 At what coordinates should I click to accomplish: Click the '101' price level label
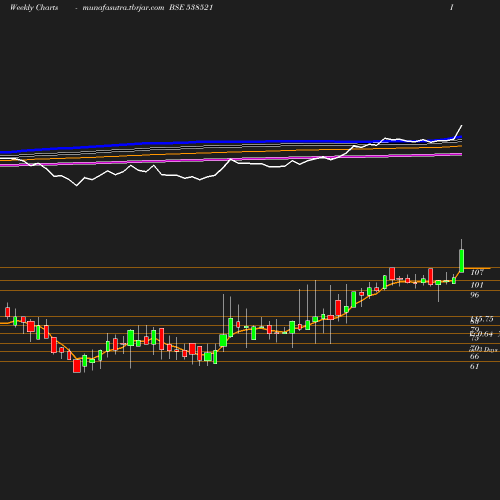pyautogui.click(x=477, y=285)
